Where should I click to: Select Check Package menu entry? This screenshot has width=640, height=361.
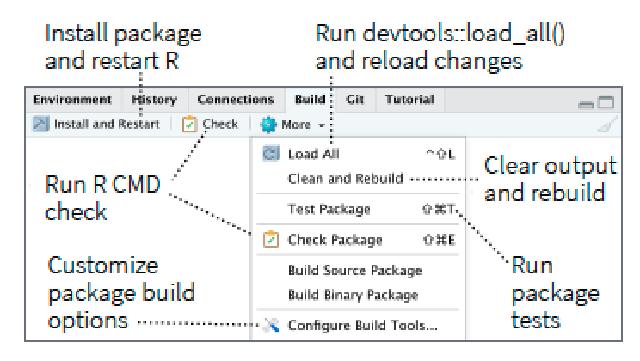click(357, 240)
